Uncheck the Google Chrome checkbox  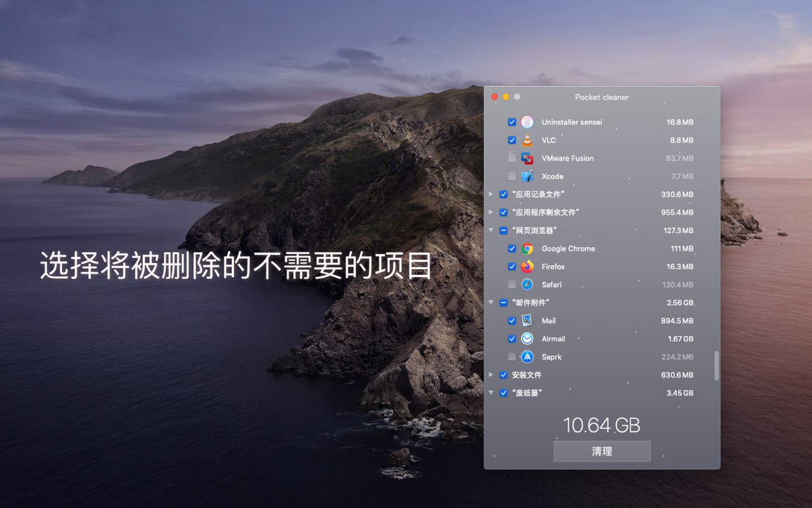pos(512,248)
